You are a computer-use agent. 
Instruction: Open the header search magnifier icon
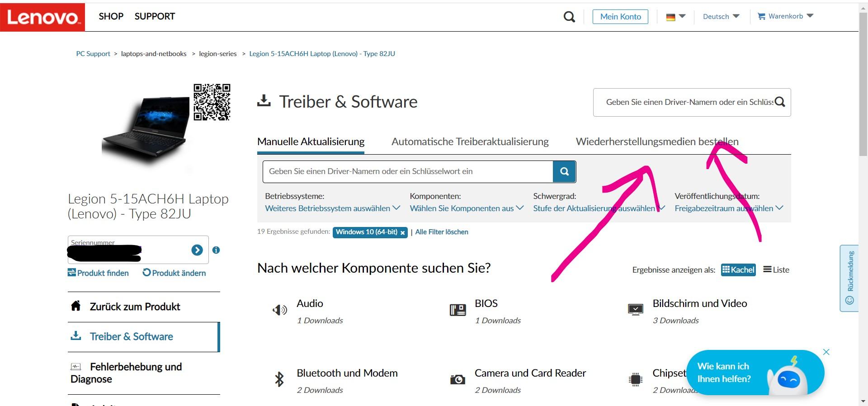pyautogui.click(x=569, y=17)
